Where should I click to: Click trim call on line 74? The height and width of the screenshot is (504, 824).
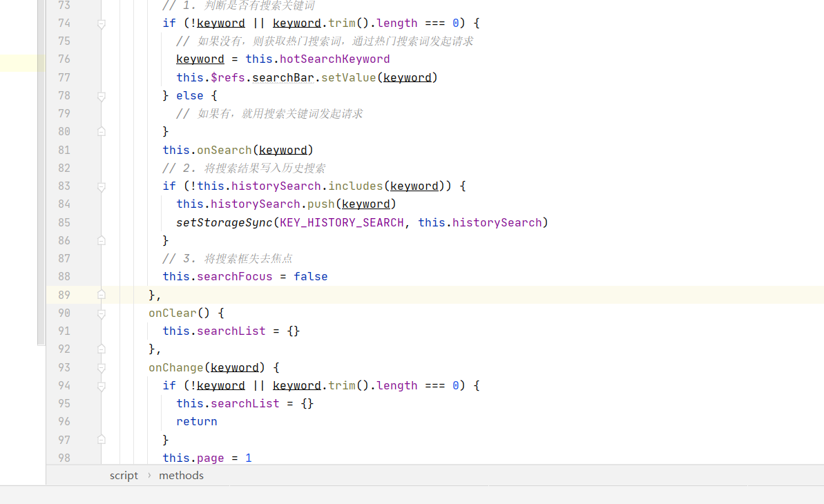[x=342, y=23]
